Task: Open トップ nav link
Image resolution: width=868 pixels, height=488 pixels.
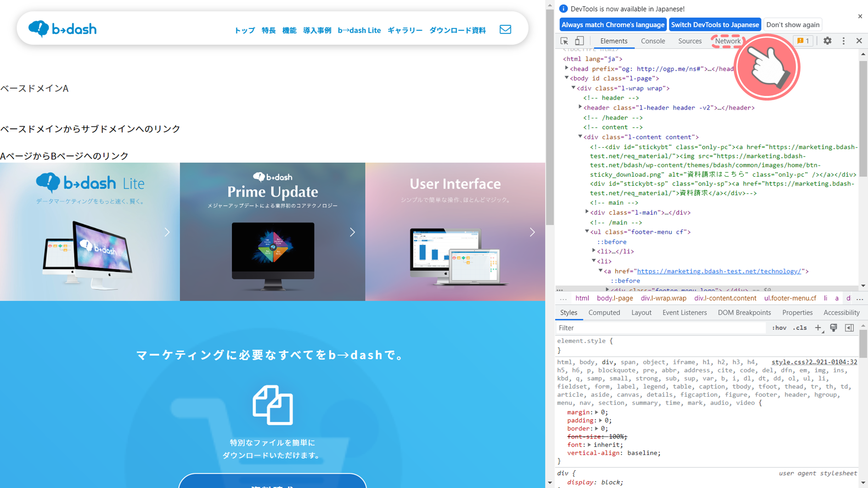Action: [x=245, y=30]
